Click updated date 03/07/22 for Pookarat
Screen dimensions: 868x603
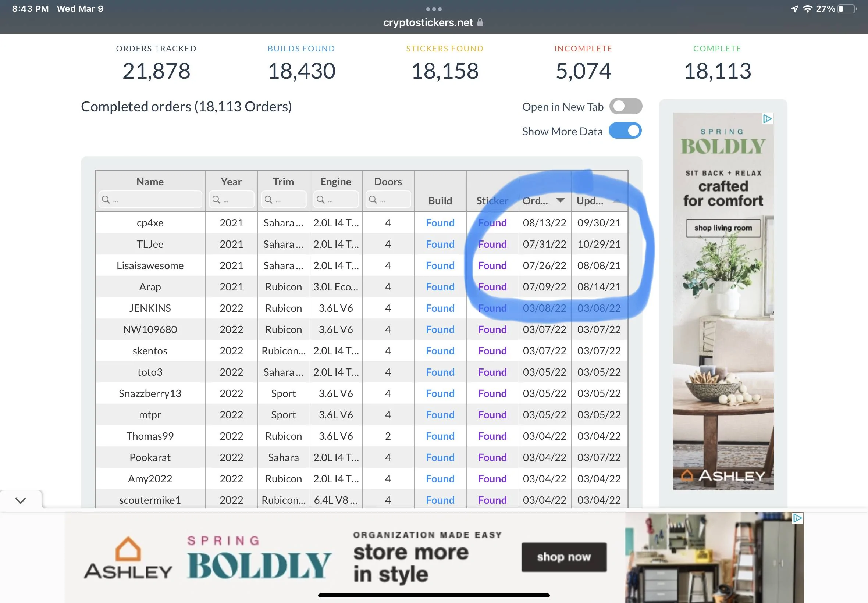click(599, 457)
